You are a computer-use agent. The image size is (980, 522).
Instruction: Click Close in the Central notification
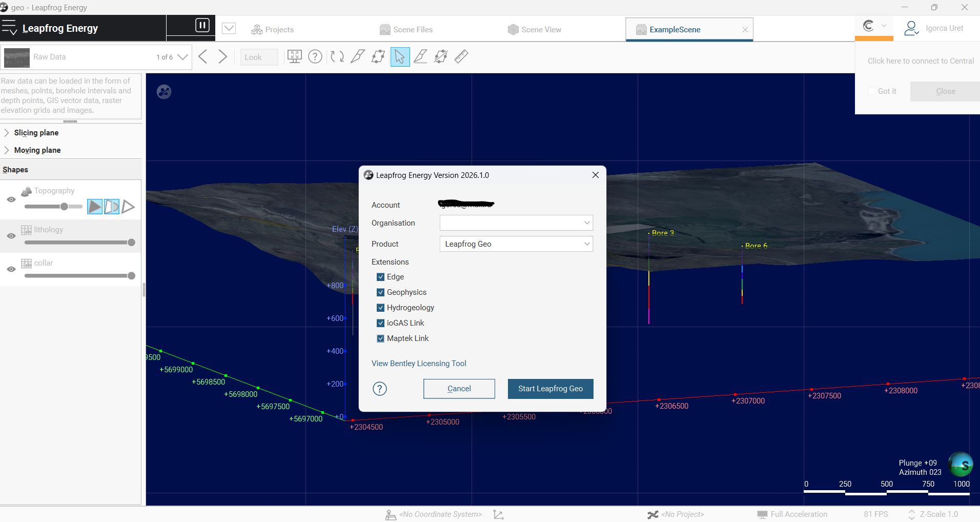[945, 91]
